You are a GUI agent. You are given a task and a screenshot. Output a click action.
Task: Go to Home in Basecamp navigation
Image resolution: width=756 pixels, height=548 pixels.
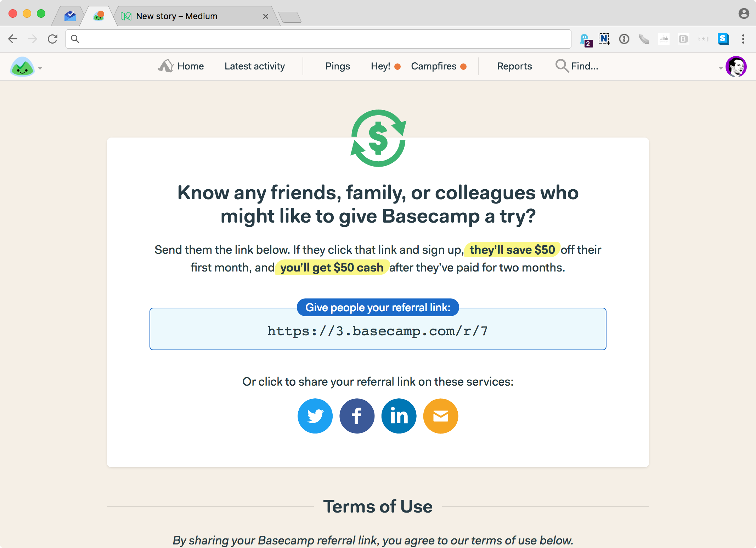(x=181, y=66)
